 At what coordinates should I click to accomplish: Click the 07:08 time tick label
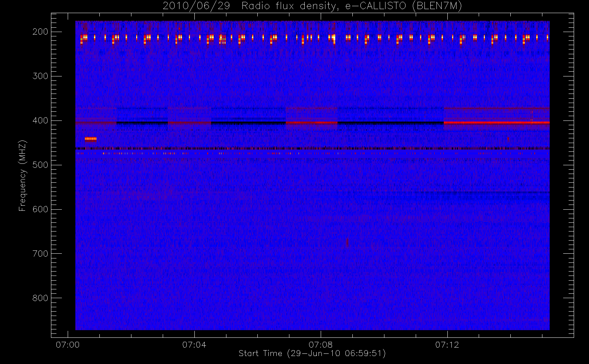tap(320, 344)
